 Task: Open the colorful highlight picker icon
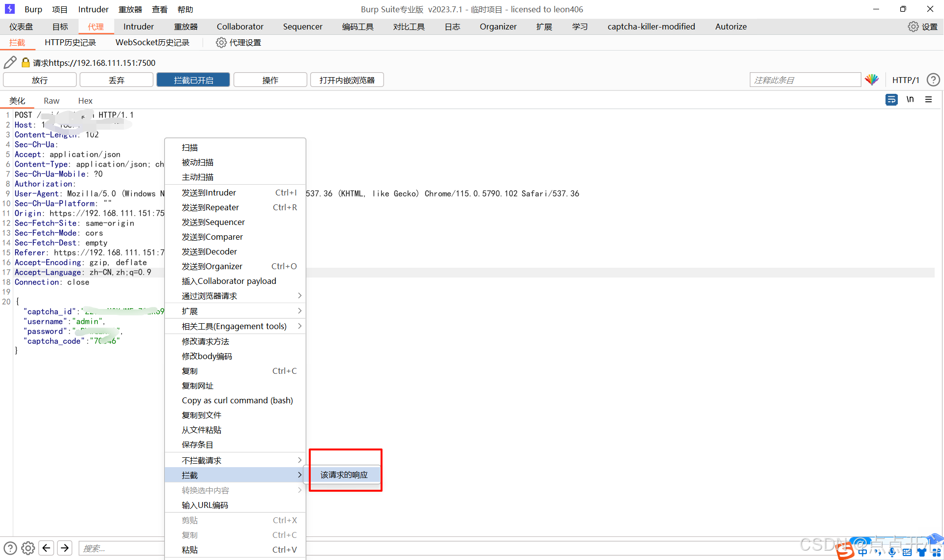872,80
